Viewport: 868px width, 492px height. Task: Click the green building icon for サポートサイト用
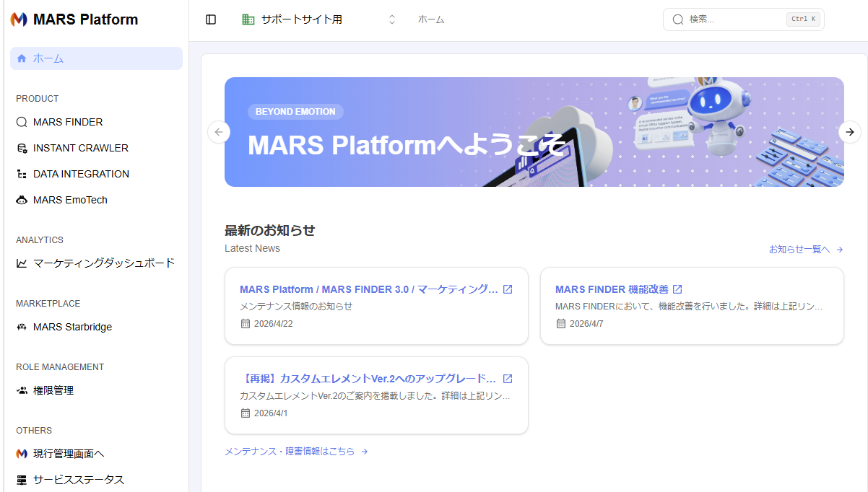click(x=248, y=19)
